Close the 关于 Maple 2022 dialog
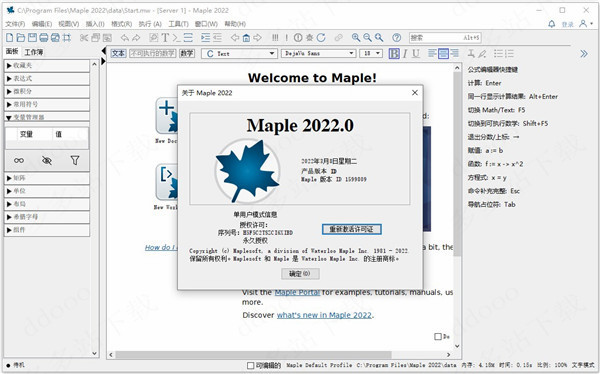The image size is (600, 374). [415, 93]
